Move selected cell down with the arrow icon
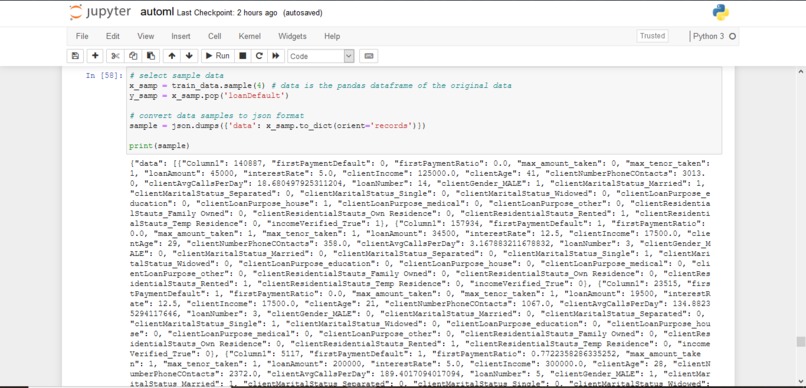 click(x=189, y=56)
